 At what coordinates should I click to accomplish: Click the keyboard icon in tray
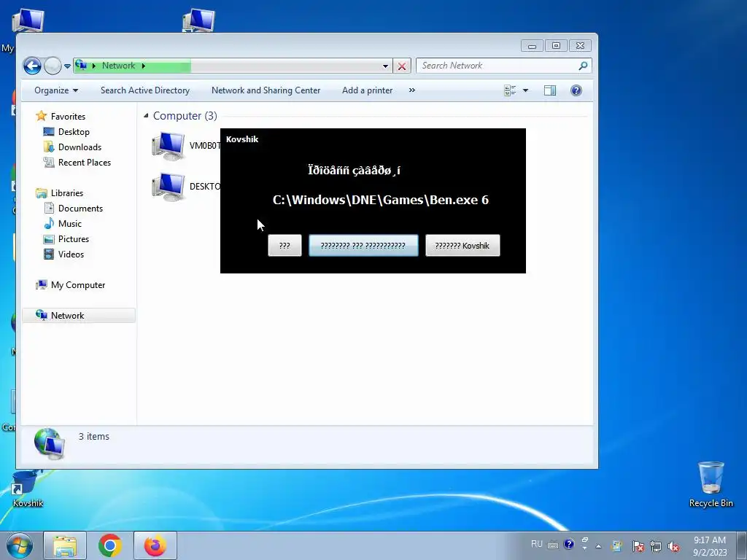[553, 545]
